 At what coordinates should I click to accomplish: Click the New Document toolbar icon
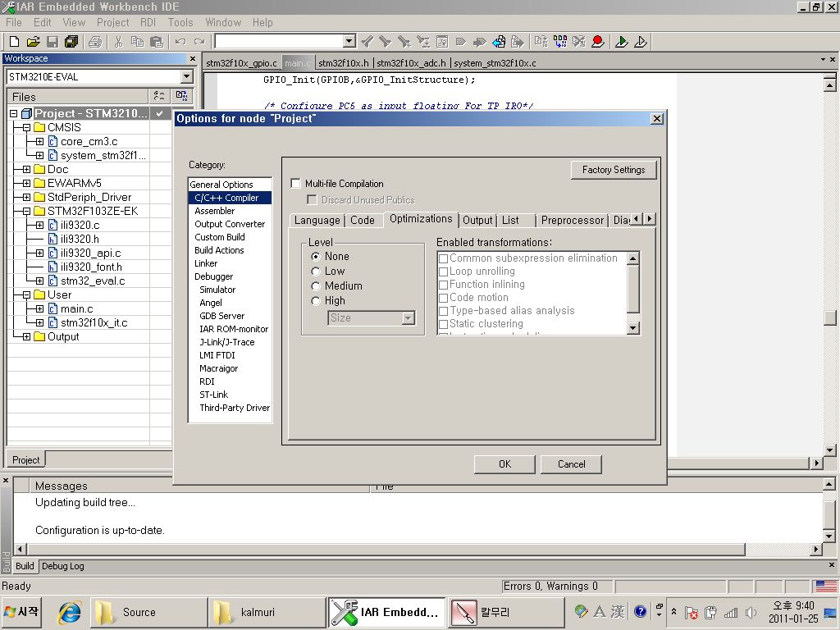[15, 41]
